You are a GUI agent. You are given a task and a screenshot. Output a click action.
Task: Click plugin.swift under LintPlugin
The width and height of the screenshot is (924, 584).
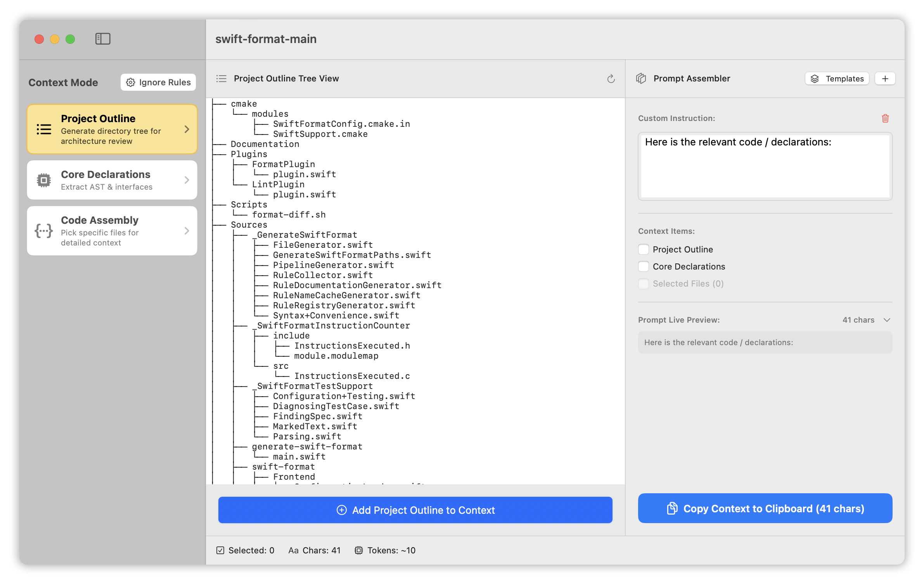pyautogui.click(x=305, y=194)
